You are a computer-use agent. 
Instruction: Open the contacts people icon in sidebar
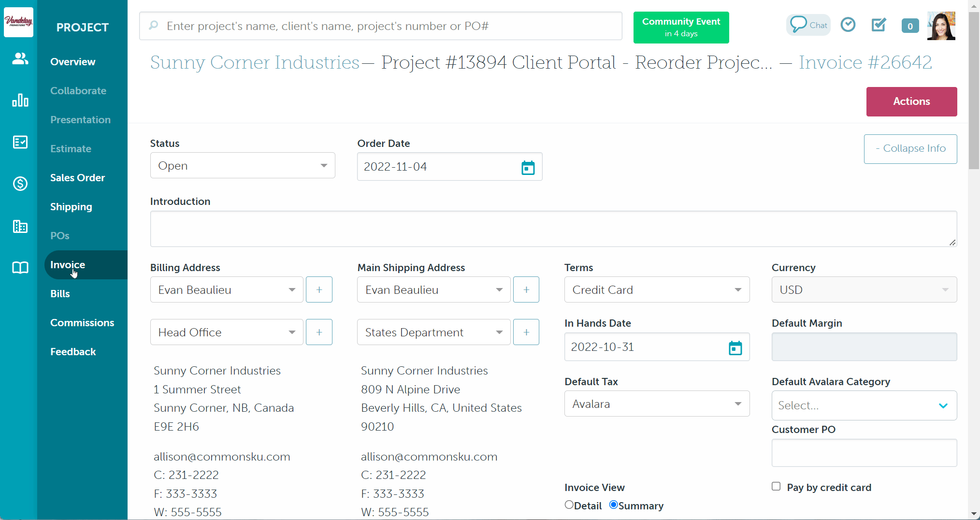(20, 59)
